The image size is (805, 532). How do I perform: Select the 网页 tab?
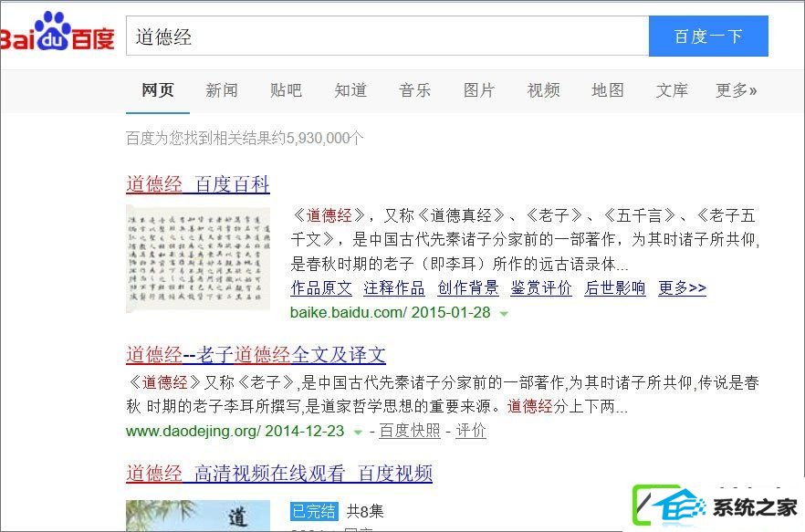tap(158, 90)
